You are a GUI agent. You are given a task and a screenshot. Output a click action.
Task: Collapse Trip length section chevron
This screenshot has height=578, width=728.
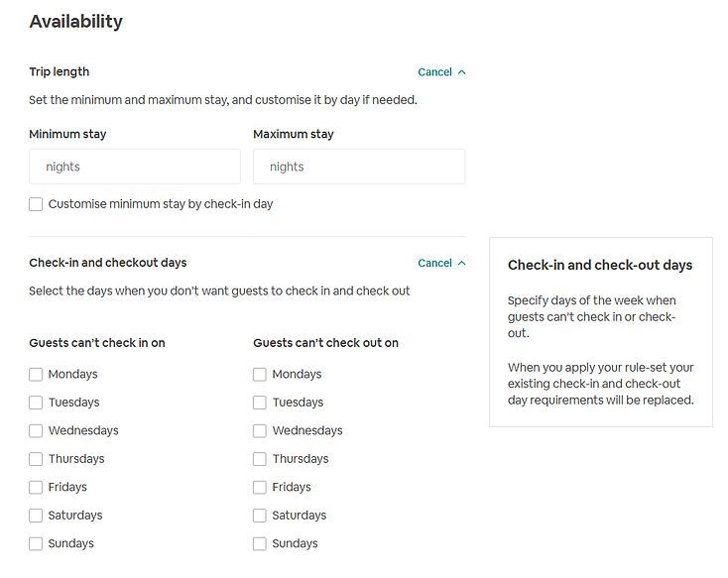pos(462,72)
